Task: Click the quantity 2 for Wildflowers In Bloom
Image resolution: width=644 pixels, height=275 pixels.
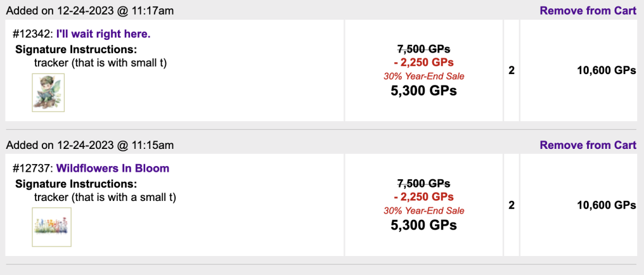Action: 512,205
